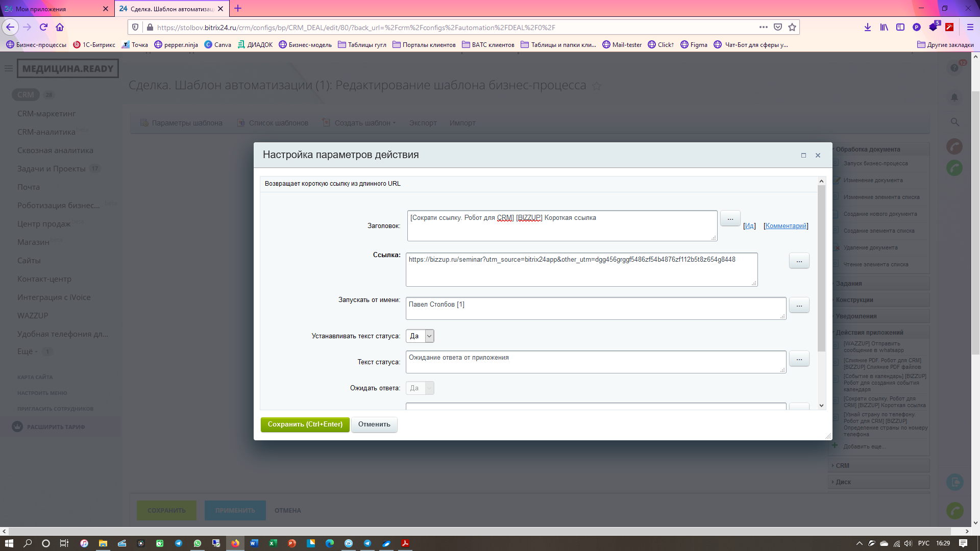This screenshot has width=980, height=551.
Task: Open Firefox downloads arrow icon
Action: pos(867,28)
